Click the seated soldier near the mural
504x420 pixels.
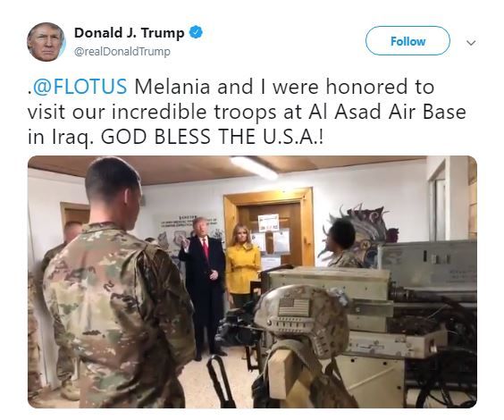[x=340, y=244]
